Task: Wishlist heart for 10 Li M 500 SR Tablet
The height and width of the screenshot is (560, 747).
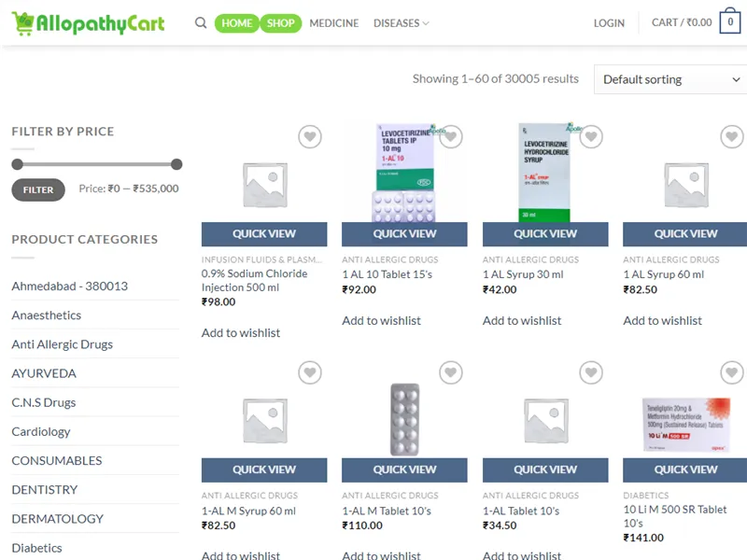Action: pyautogui.click(x=732, y=372)
